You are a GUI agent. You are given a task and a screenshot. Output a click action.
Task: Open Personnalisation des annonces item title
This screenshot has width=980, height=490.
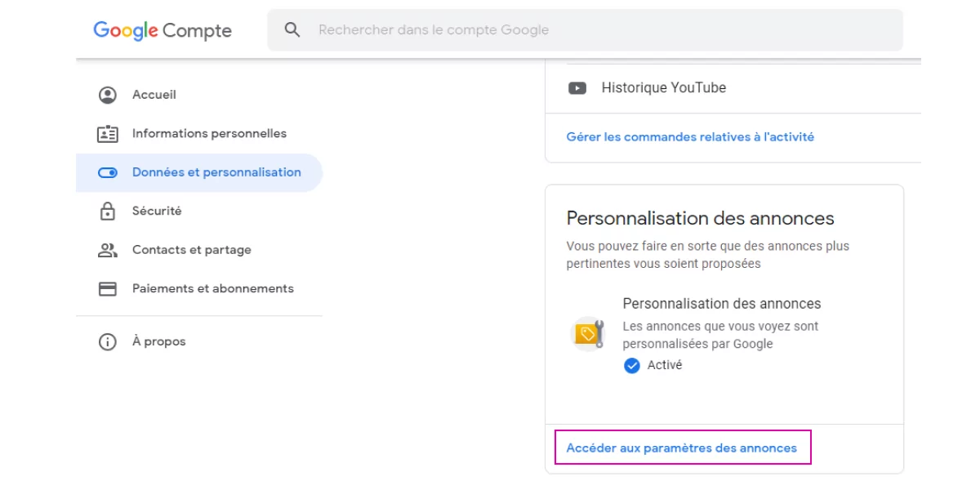tap(722, 304)
